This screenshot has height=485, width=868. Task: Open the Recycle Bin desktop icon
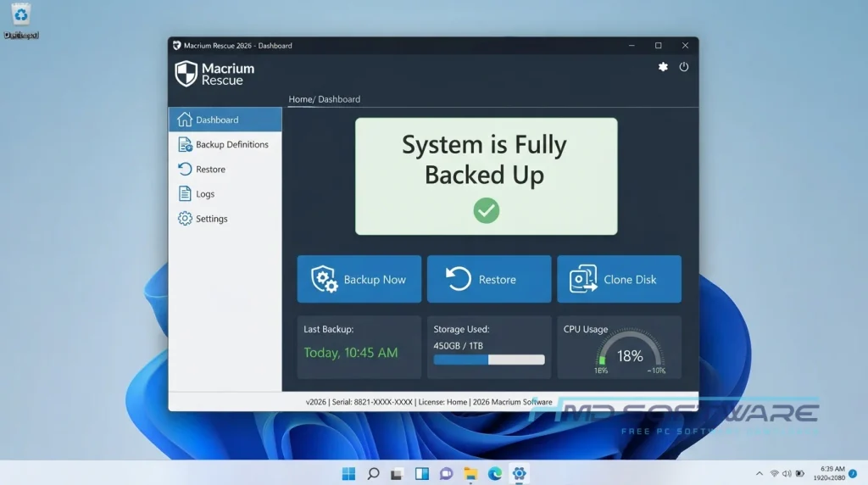tap(21, 20)
